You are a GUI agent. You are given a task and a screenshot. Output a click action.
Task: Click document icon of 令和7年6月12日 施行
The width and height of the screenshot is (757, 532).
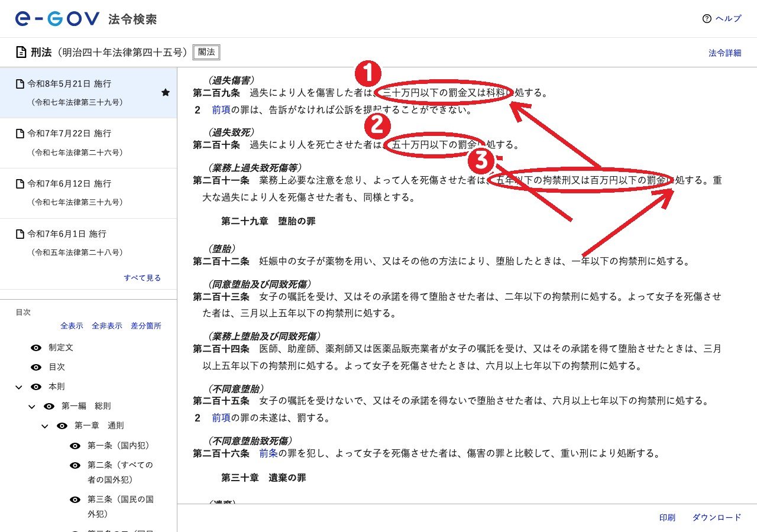click(20, 184)
